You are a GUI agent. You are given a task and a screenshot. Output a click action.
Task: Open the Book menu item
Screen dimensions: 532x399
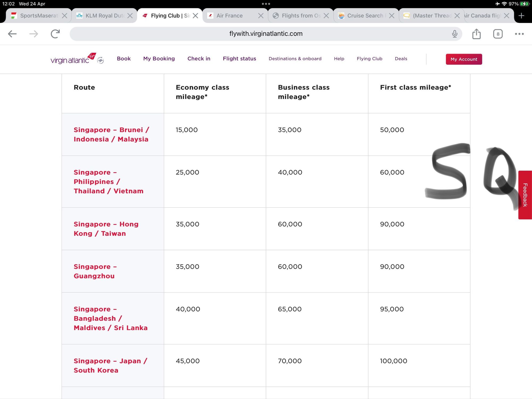coord(124,59)
